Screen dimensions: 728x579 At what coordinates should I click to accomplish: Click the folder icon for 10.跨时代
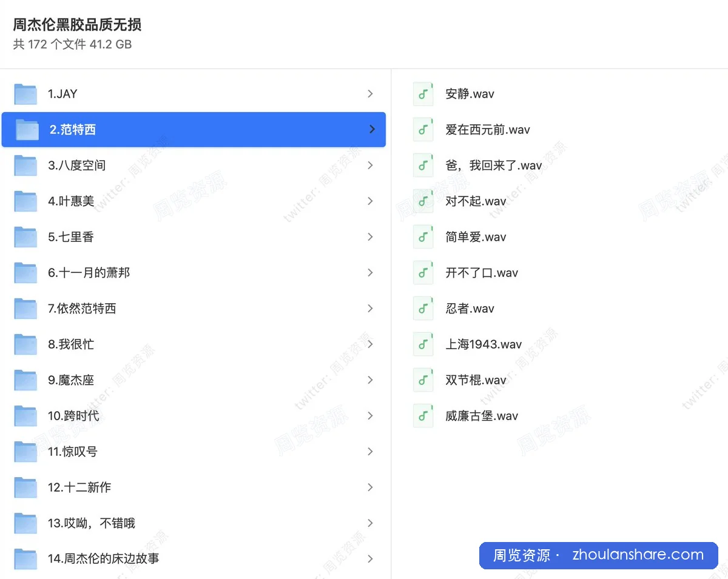click(25, 416)
